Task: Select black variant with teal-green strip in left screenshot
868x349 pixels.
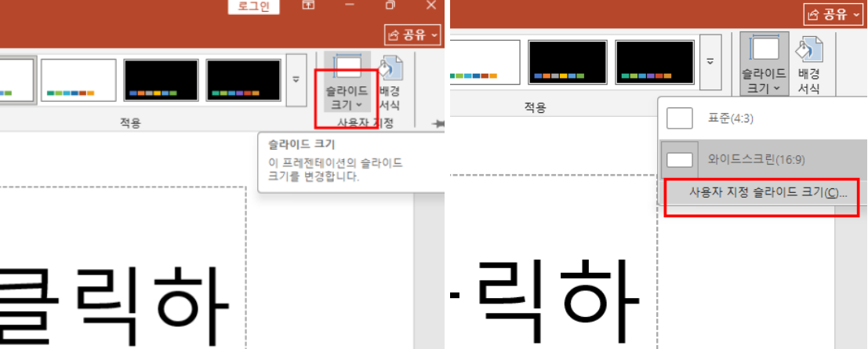Action: 244,80
